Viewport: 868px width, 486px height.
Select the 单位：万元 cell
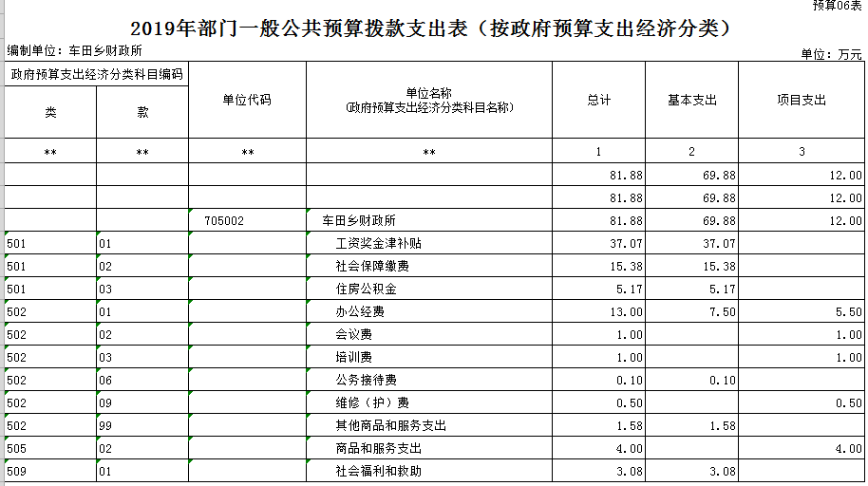coord(831,54)
